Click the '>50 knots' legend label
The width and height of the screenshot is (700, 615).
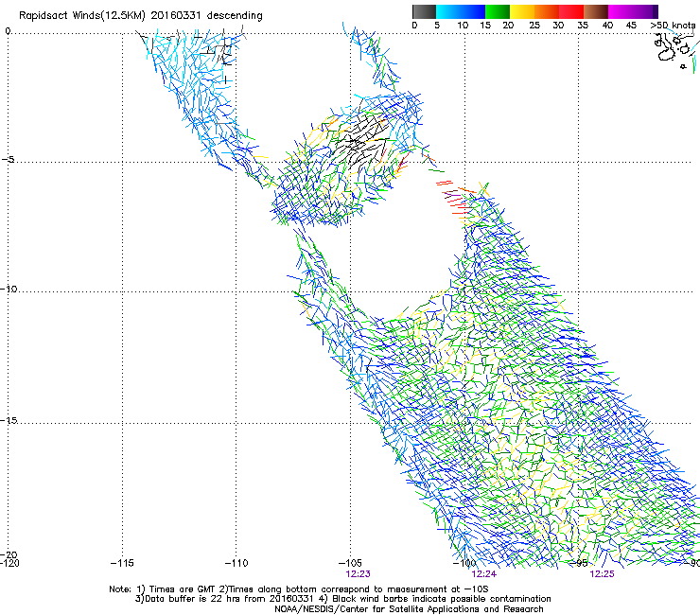(x=673, y=26)
